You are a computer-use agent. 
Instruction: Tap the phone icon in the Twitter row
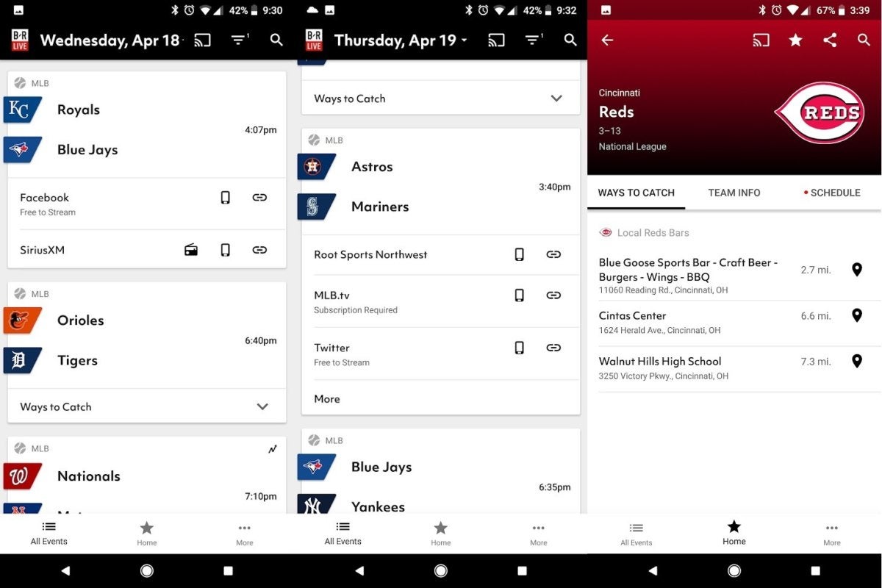coord(520,348)
